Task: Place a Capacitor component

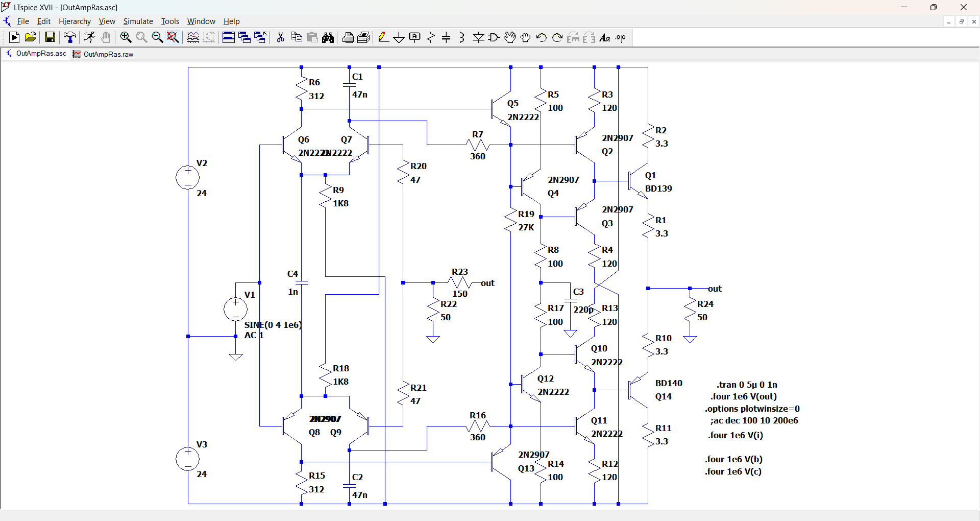Action: pos(446,37)
